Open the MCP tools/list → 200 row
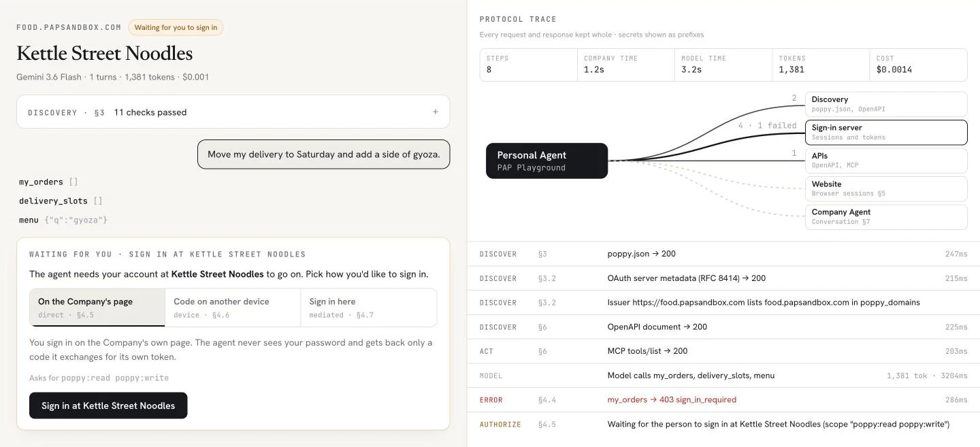 (x=723, y=351)
